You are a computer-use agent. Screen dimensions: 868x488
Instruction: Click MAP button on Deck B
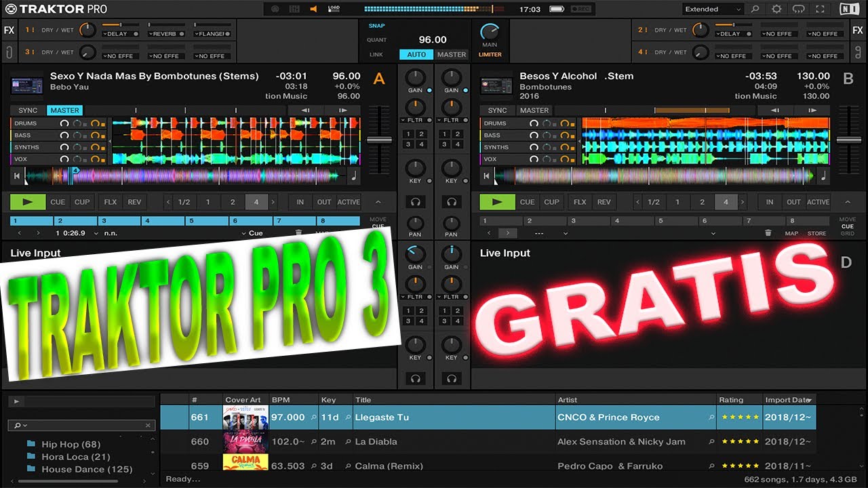pyautogui.click(x=791, y=234)
